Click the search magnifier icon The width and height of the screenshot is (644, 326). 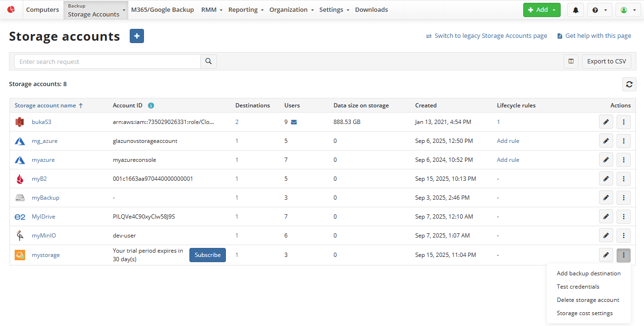[x=208, y=62]
